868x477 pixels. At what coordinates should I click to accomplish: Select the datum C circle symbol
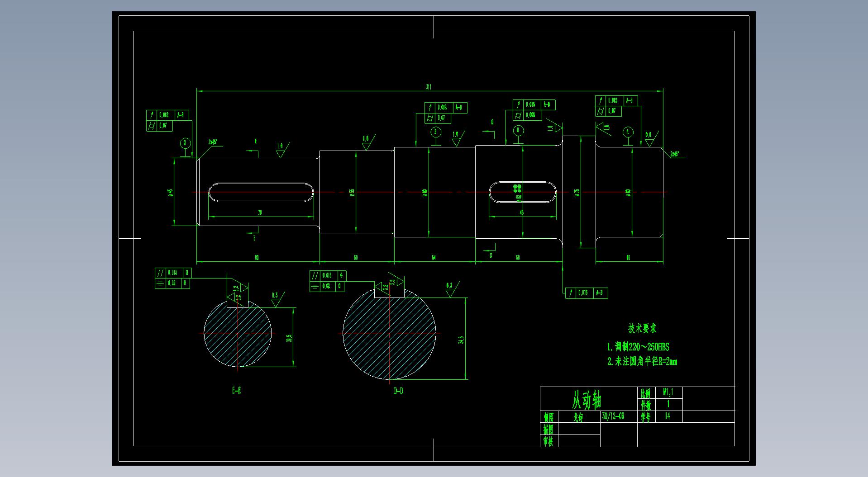[519, 131]
